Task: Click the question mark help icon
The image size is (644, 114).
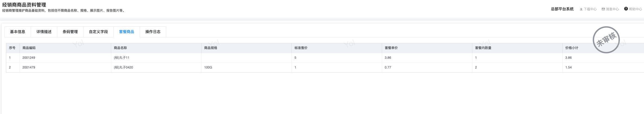Action: (x=626, y=9)
